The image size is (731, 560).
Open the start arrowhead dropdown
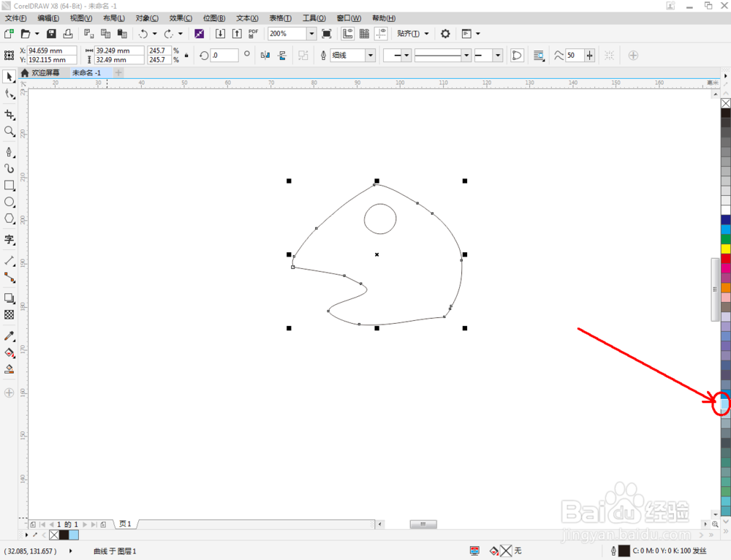pyautogui.click(x=406, y=56)
